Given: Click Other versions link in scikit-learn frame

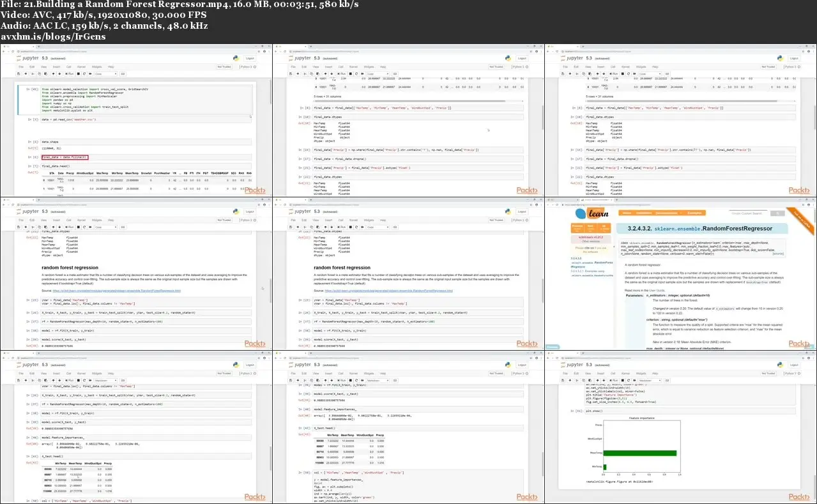Looking at the screenshot, I should 591,241.
